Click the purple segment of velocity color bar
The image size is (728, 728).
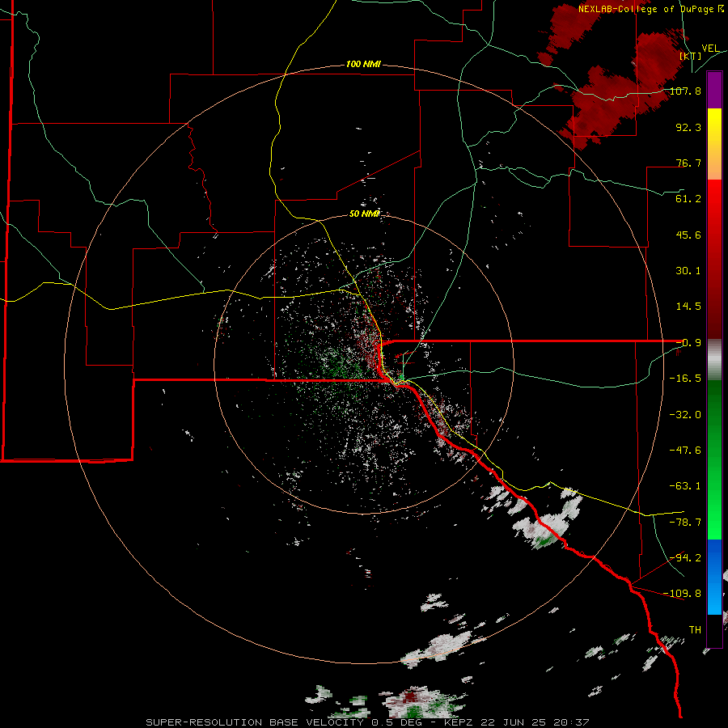(714, 90)
